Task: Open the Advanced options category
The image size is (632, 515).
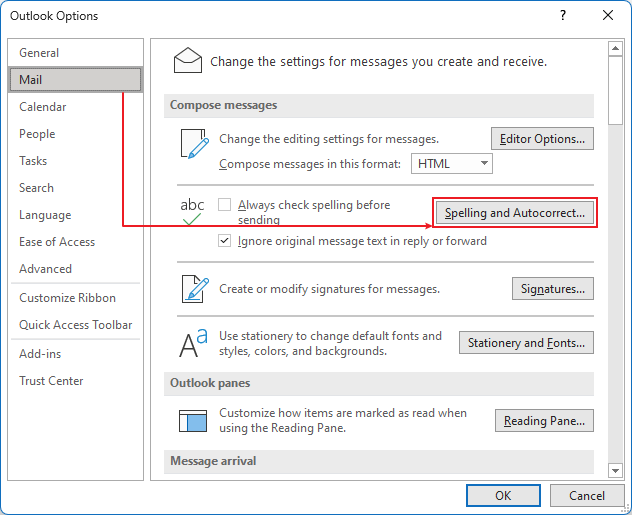Action: [45, 269]
